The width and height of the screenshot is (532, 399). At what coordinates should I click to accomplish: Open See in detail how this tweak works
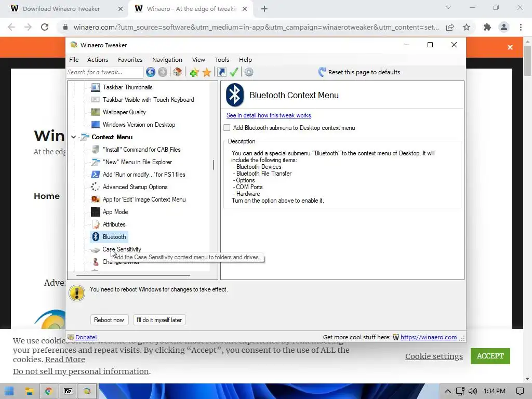(x=269, y=115)
